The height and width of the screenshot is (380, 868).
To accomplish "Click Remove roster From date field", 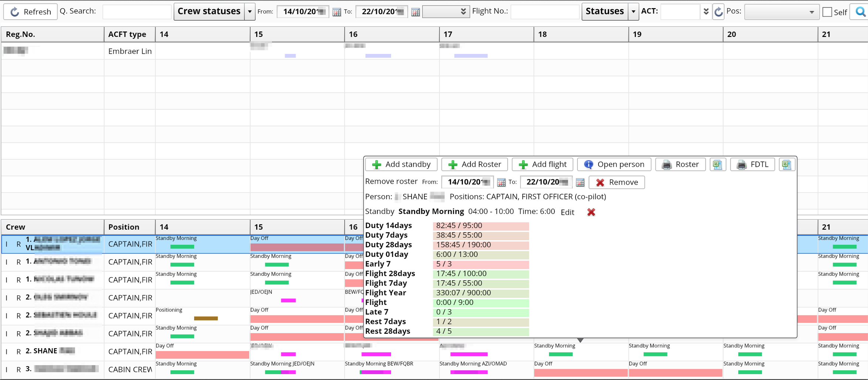I will click(467, 182).
